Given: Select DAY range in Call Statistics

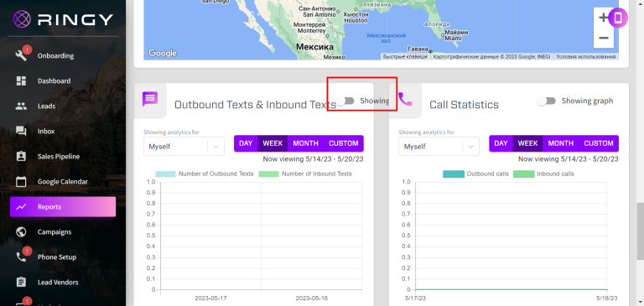Looking at the screenshot, I should coord(501,143).
